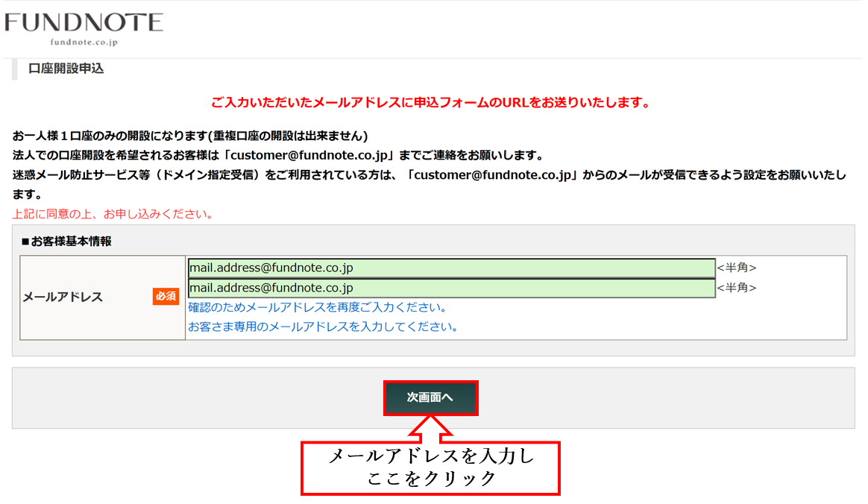Click the メールアドレス label
Viewport: 868px width, 504px height.
tap(63, 297)
